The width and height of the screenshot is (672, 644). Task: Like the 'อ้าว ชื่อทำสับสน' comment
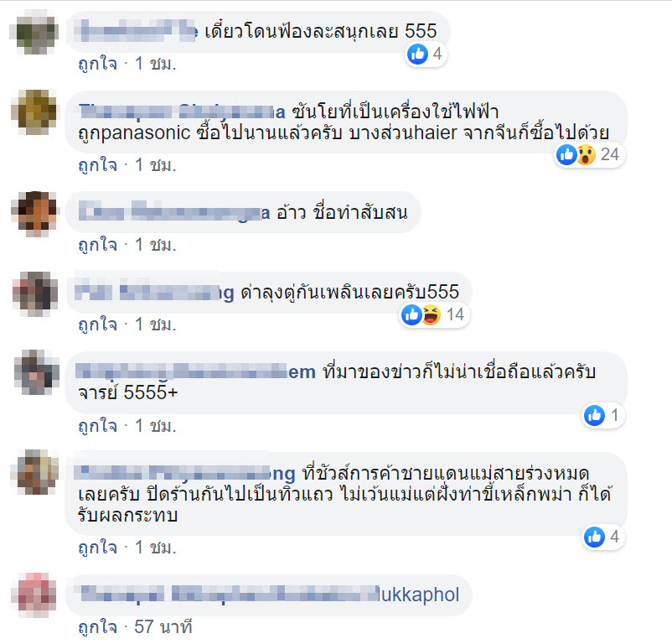point(98,245)
